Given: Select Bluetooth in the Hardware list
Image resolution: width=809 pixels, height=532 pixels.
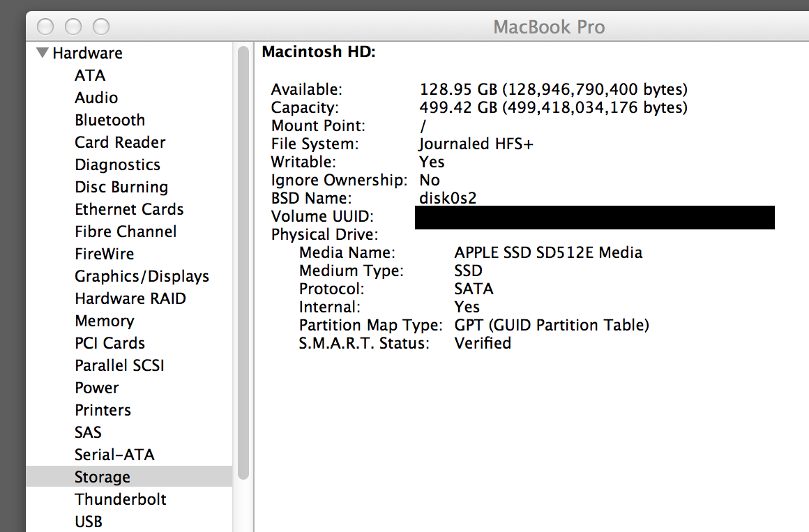Looking at the screenshot, I should [x=109, y=120].
